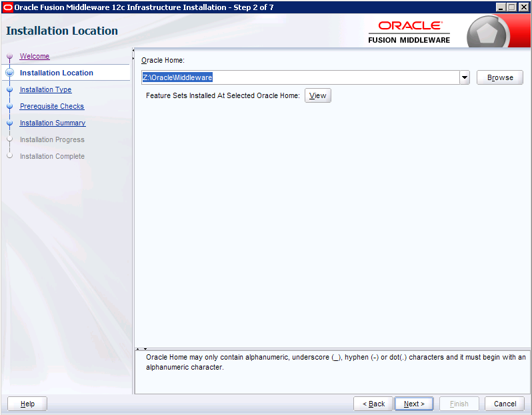Toggle the message pane splitter arrows
This screenshot has width=532, height=415.
click(x=141, y=349)
